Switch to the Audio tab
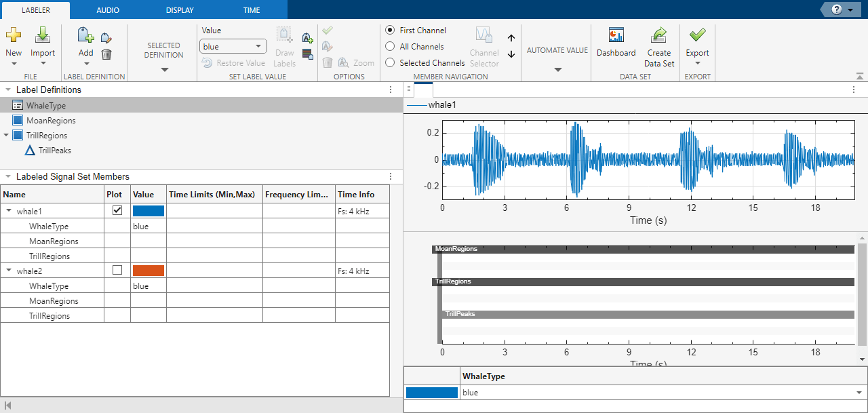Image resolution: width=868 pixels, height=413 pixels. click(x=108, y=10)
